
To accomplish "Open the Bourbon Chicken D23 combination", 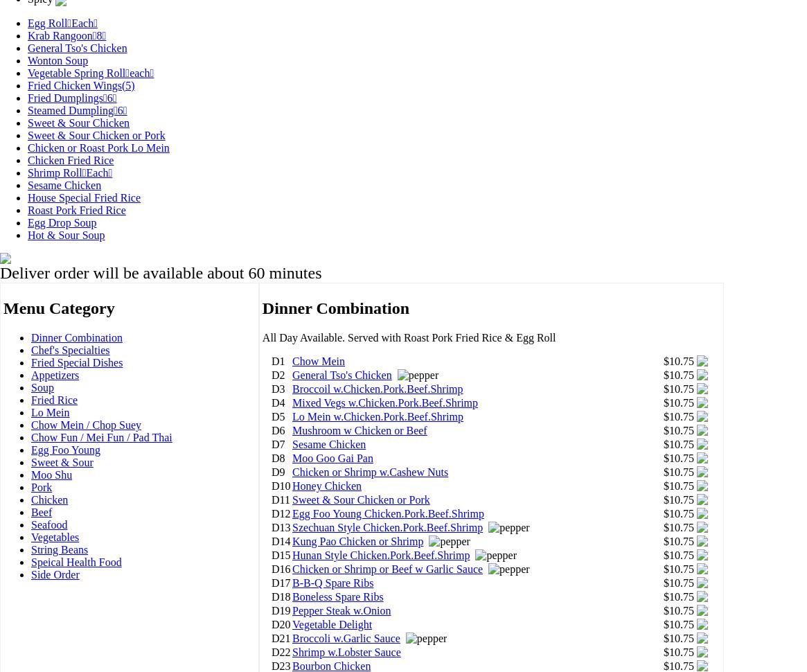I will click(x=331, y=666).
